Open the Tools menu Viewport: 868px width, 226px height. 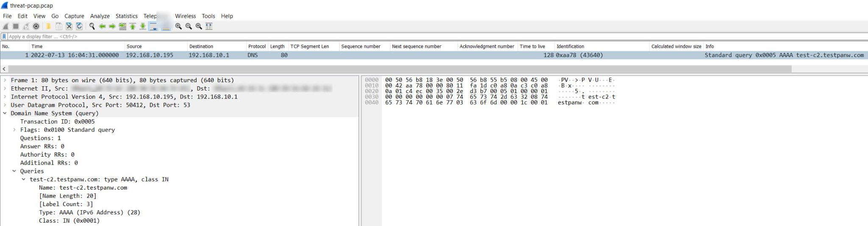coord(209,16)
